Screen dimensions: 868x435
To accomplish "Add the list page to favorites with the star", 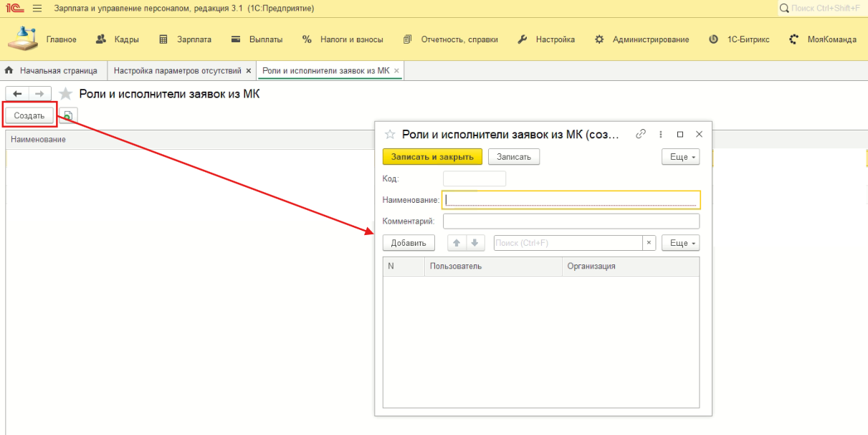I will click(65, 94).
